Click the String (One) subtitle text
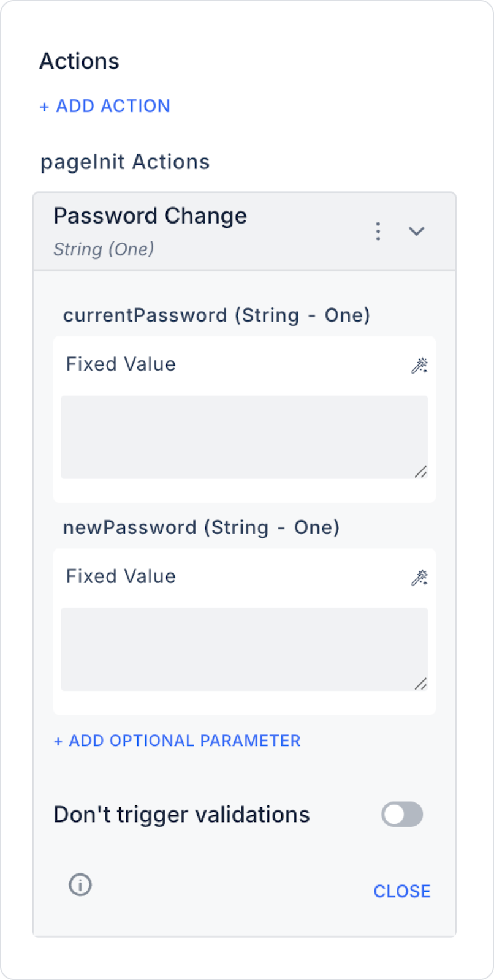The width and height of the screenshot is (494, 980). coord(104,249)
